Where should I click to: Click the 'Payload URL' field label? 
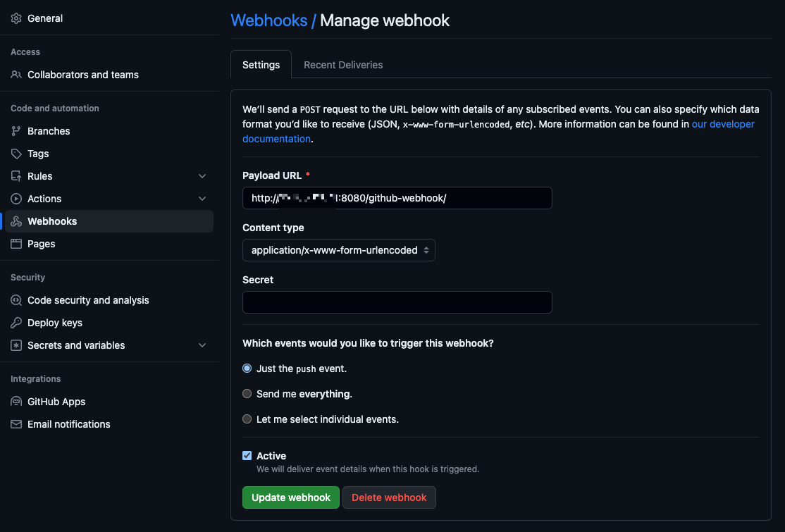pyautogui.click(x=272, y=175)
